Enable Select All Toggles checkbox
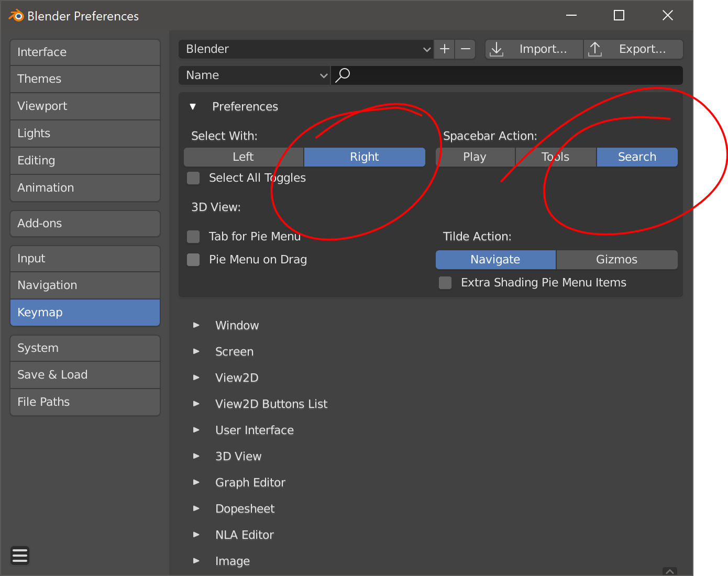 [x=193, y=178]
